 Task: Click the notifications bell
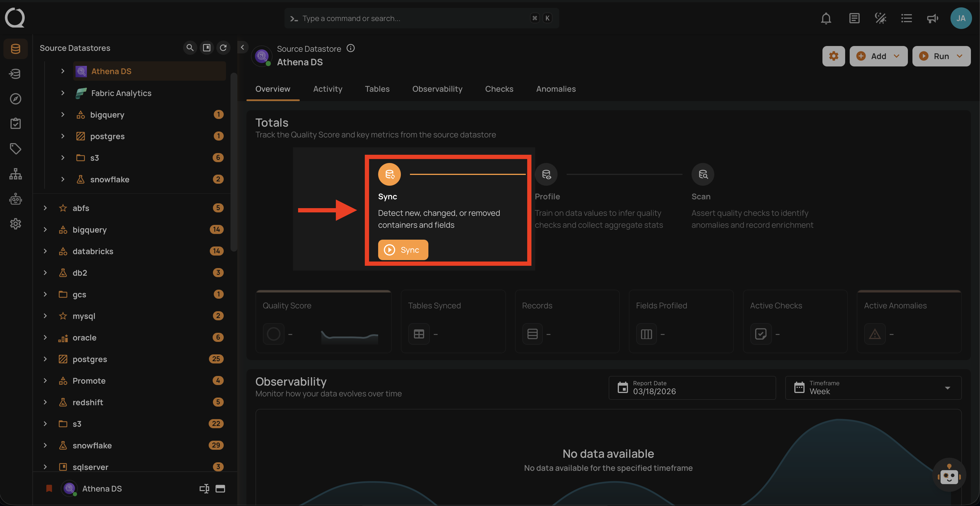(x=826, y=18)
